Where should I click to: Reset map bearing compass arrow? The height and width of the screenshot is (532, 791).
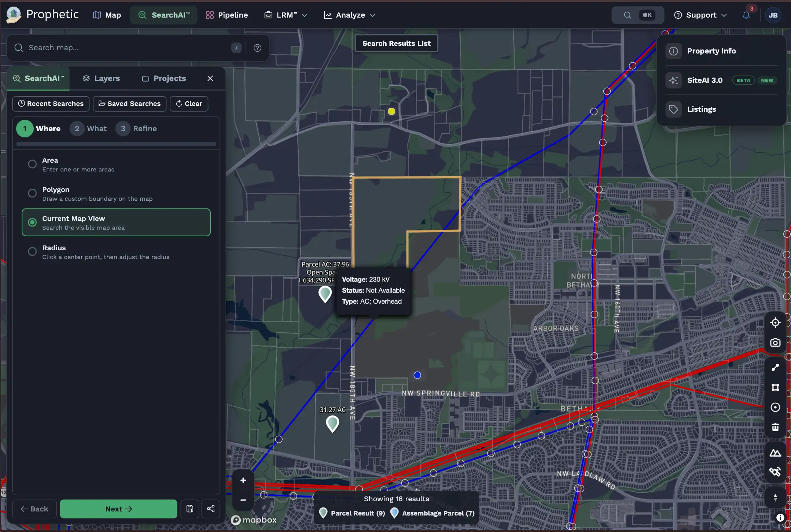775,497
